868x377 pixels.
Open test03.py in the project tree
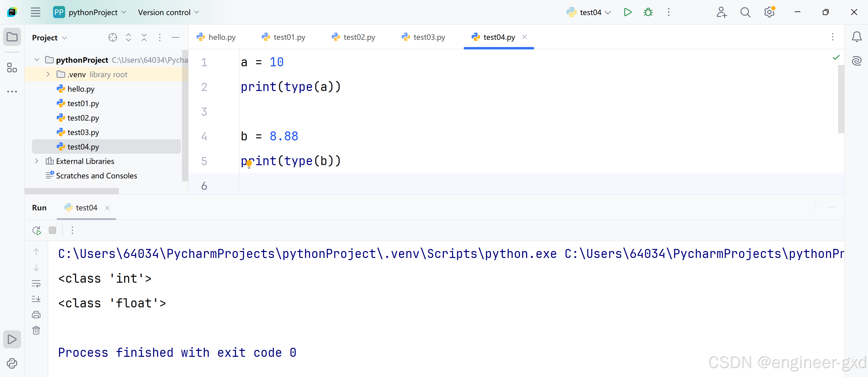pyautogui.click(x=83, y=132)
